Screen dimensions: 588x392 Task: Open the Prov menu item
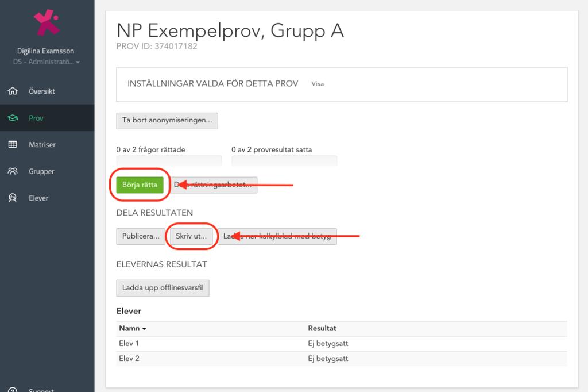click(x=47, y=118)
